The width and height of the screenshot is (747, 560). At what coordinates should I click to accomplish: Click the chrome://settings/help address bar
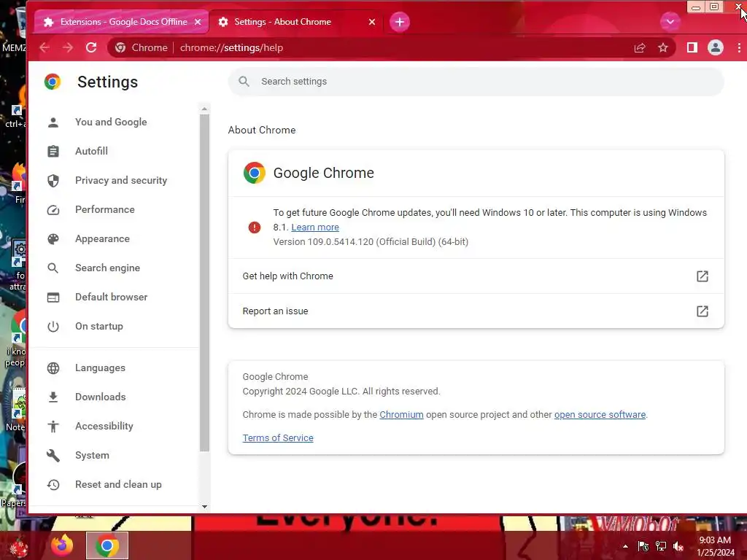point(391,47)
